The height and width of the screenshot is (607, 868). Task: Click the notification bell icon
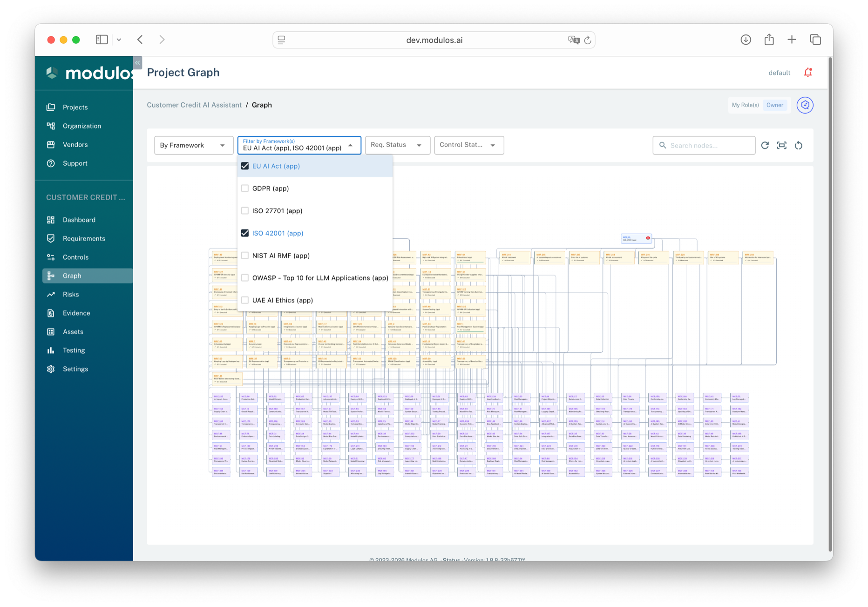click(x=808, y=72)
